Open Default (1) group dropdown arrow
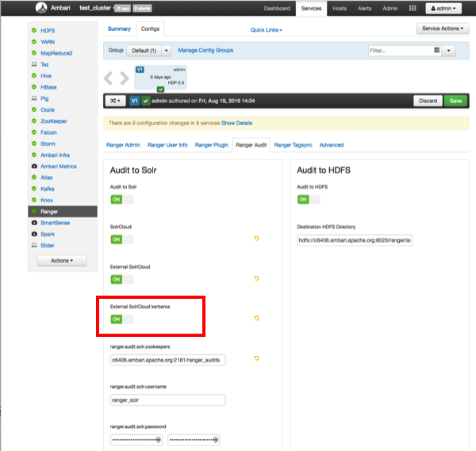Viewport: 476px width, 451px height. (167, 51)
